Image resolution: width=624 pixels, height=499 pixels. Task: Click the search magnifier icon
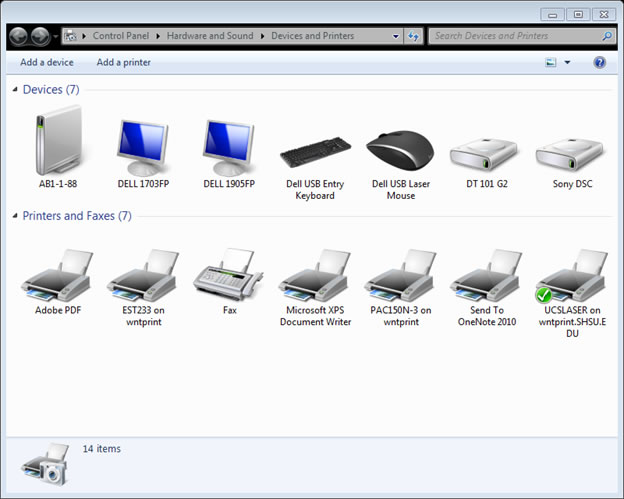point(607,36)
